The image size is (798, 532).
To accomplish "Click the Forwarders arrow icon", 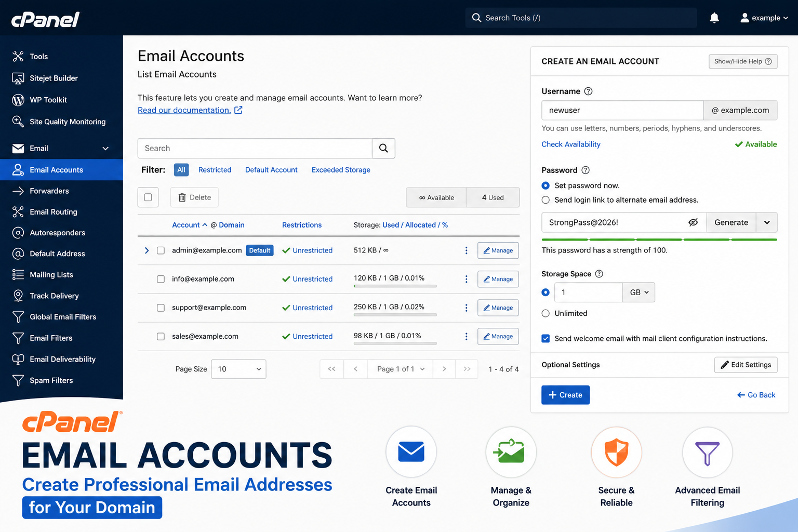I will (18, 191).
